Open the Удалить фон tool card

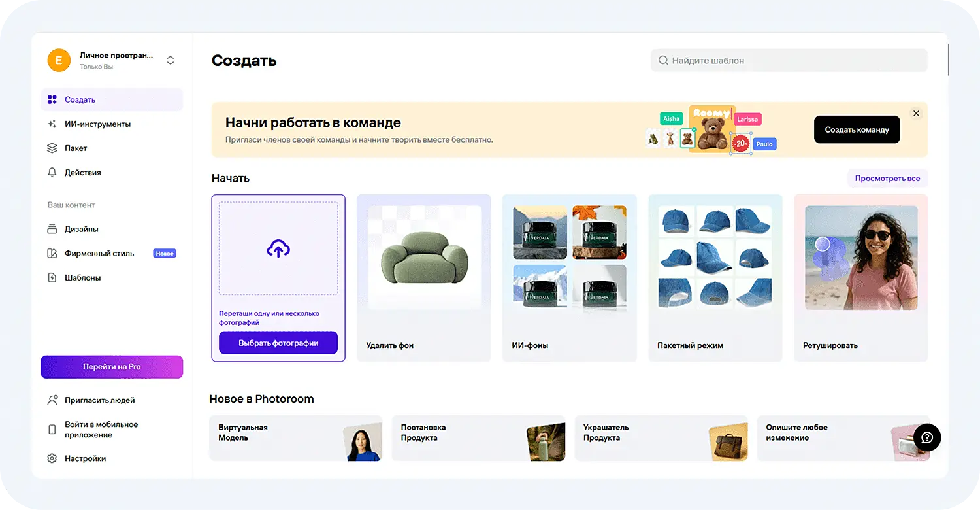423,277
